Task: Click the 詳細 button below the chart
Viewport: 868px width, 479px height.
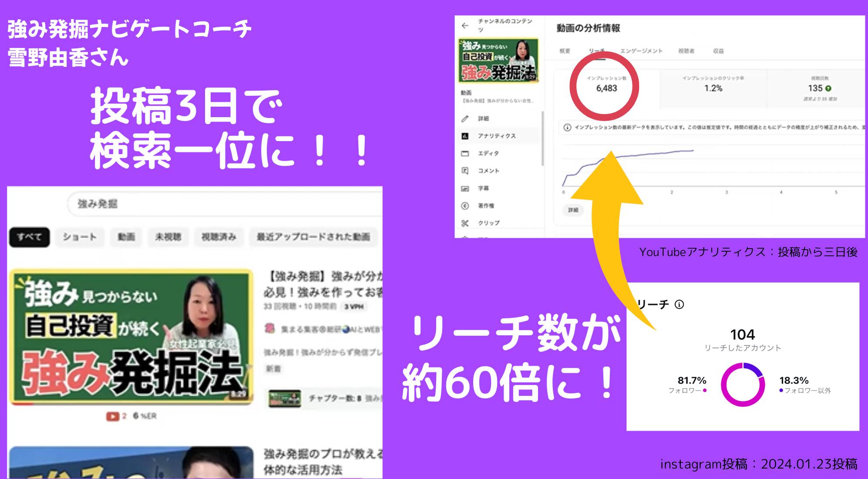Action: tap(573, 210)
